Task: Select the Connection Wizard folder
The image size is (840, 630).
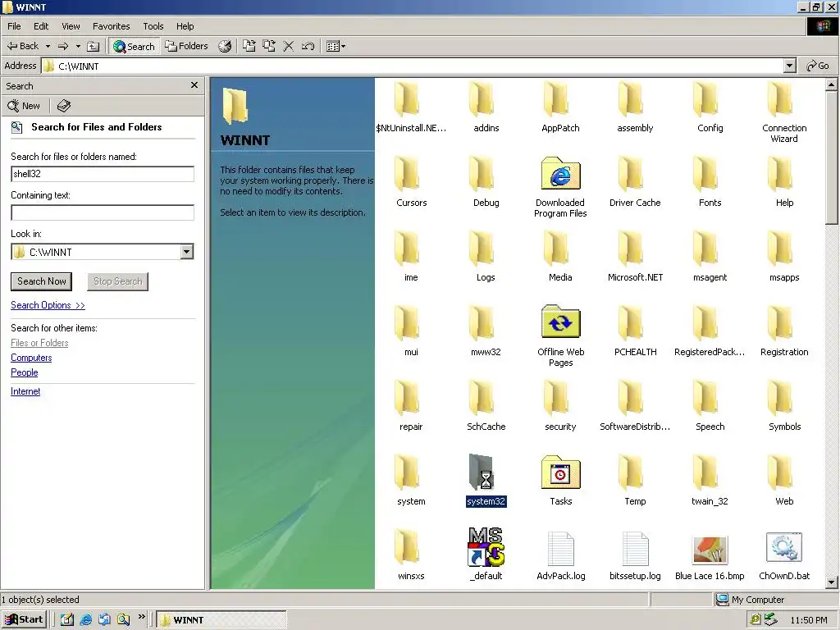Action: (x=784, y=112)
